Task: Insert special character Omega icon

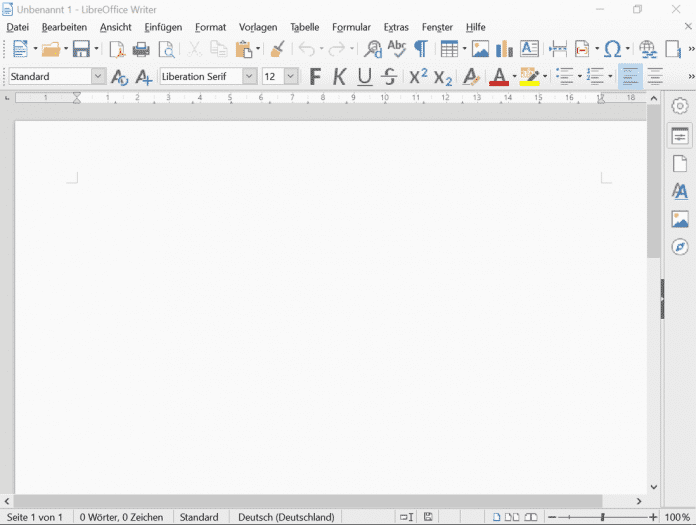Action: pos(612,49)
